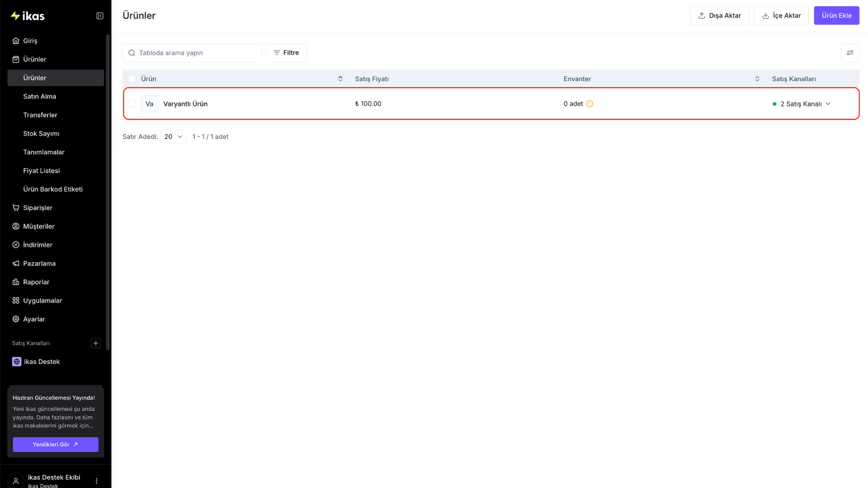The height and width of the screenshot is (488, 868).
Task: Sort by the Ürün column arrows
Action: pos(340,79)
